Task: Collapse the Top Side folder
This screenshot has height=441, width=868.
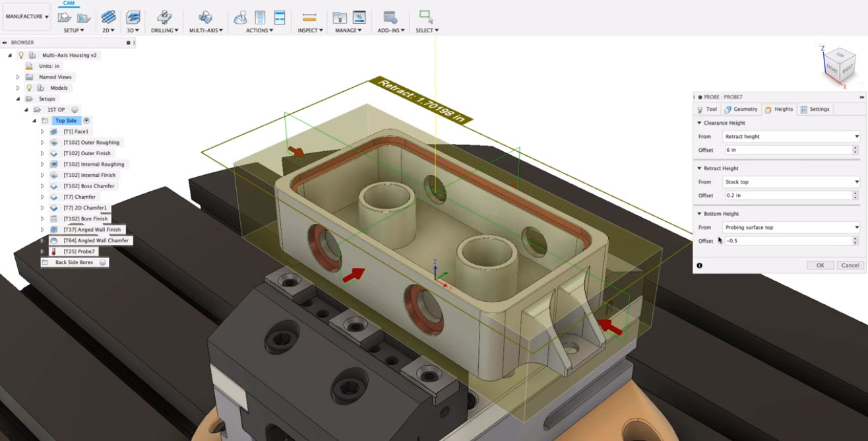Action: [x=34, y=121]
